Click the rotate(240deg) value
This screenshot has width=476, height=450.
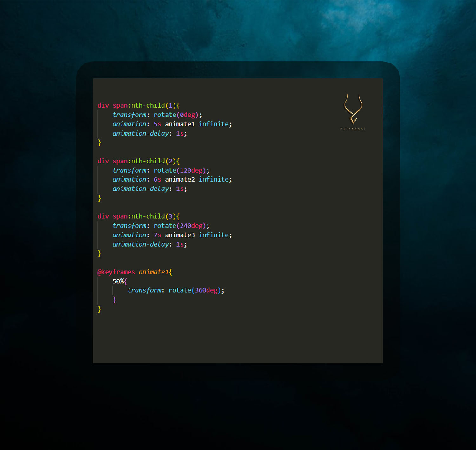click(180, 226)
